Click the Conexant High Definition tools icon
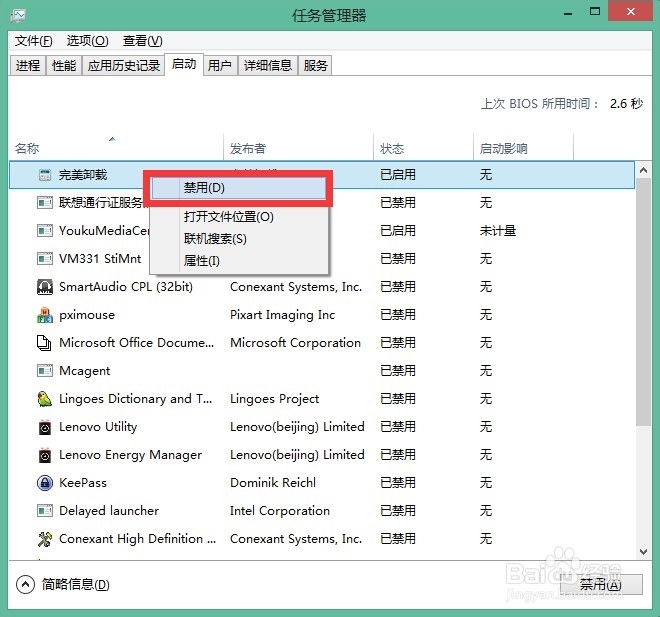The width and height of the screenshot is (660, 617). coord(45,539)
